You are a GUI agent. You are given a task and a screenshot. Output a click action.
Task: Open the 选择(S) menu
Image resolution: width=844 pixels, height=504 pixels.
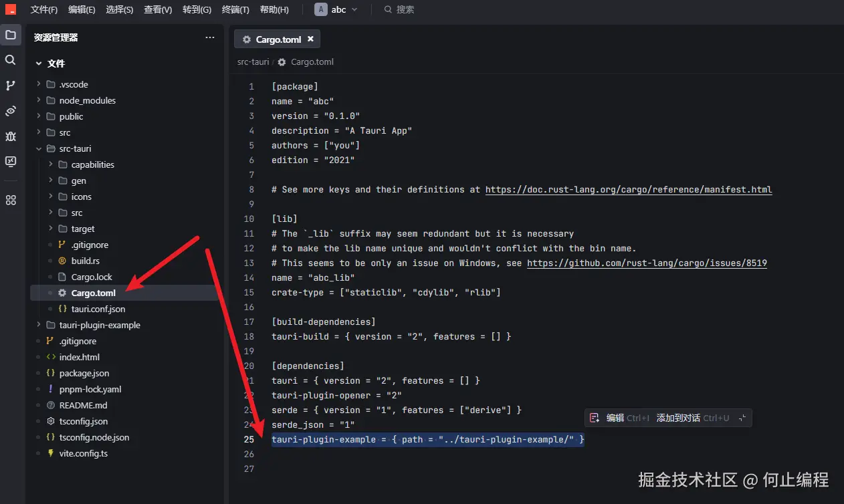(x=120, y=9)
